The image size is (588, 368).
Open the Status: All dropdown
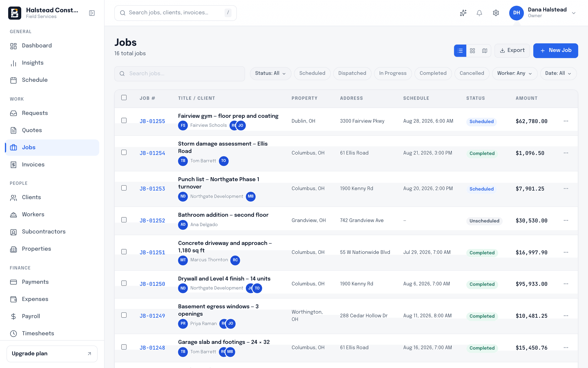coord(271,74)
